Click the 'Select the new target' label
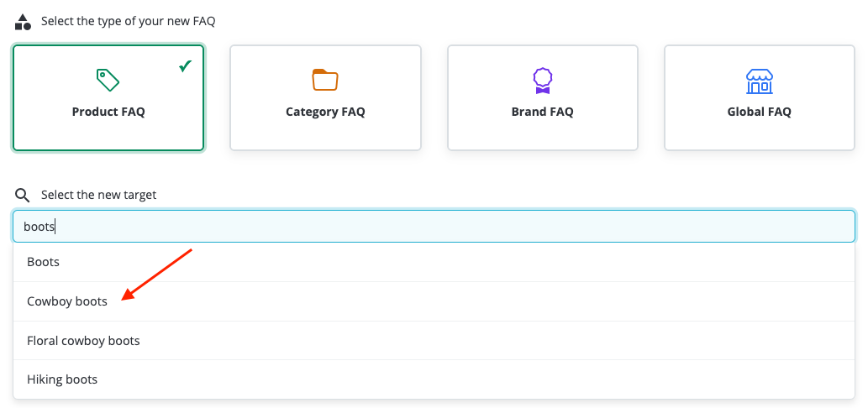The height and width of the screenshot is (408, 868). 98,195
